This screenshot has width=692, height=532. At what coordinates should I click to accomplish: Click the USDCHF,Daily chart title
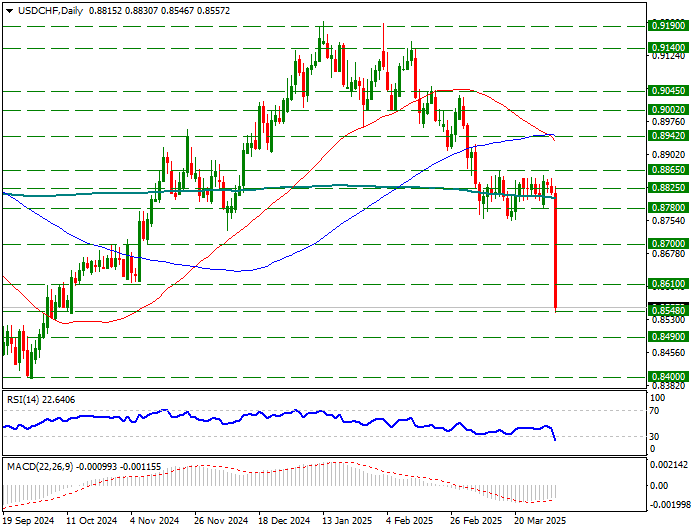point(50,11)
